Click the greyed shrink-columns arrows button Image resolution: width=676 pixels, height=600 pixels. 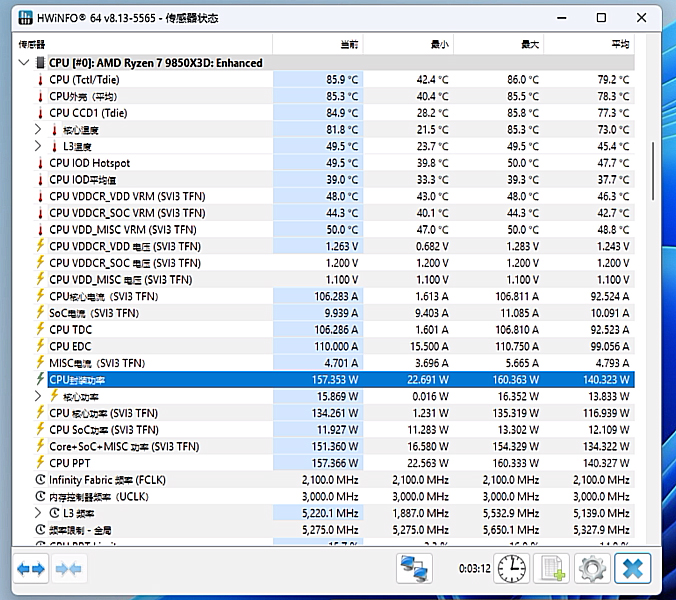(x=68, y=568)
